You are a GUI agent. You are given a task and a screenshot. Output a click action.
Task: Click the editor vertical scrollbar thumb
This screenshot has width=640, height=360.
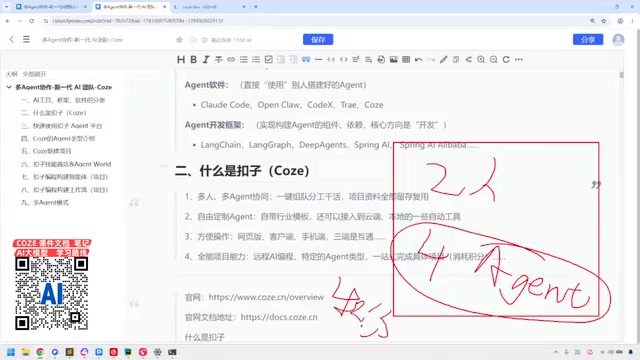[622, 75]
